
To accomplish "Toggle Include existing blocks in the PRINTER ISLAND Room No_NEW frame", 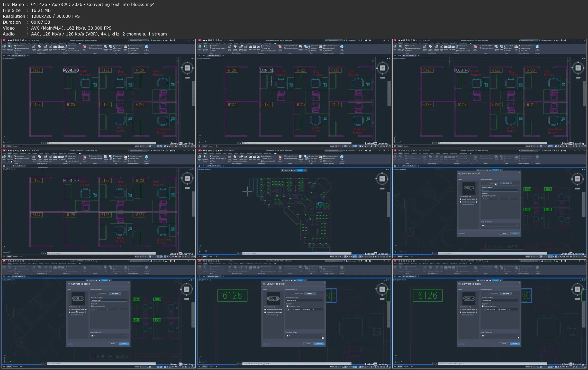I will [x=70, y=310].
